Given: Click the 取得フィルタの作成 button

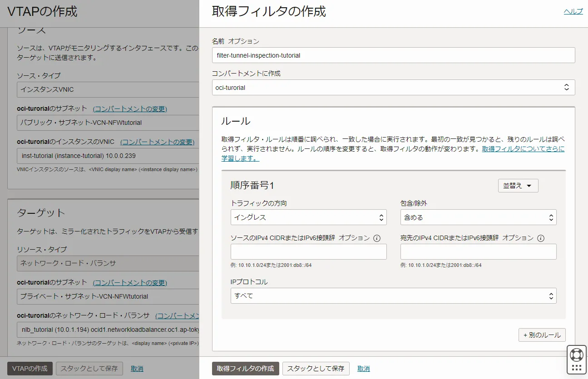Looking at the screenshot, I should [x=245, y=369].
